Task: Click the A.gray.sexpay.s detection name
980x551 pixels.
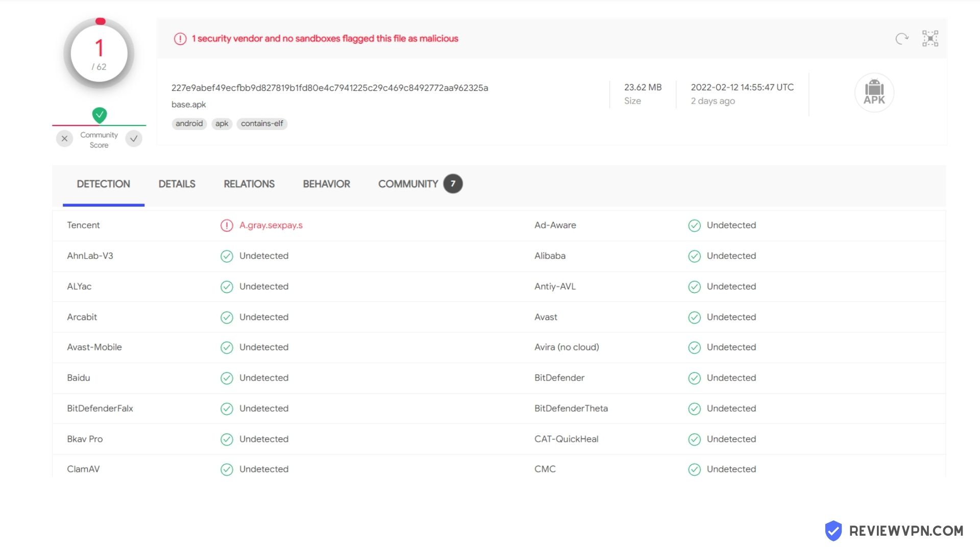Action: tap(271, 226)
